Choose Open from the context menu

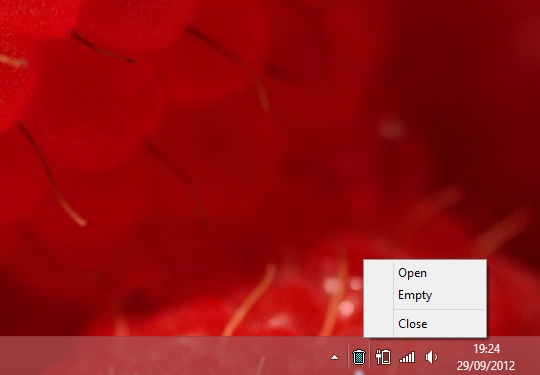click(425, 273)
